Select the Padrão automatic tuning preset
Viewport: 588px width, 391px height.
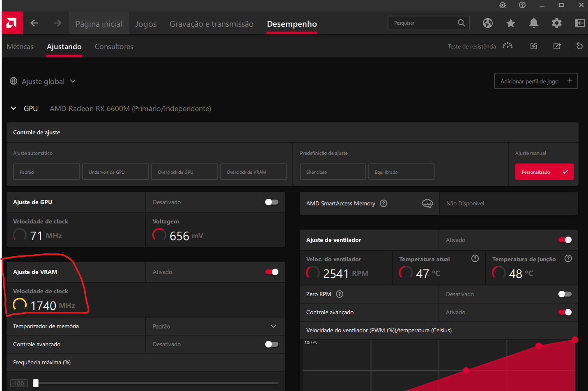click(46, 172)
